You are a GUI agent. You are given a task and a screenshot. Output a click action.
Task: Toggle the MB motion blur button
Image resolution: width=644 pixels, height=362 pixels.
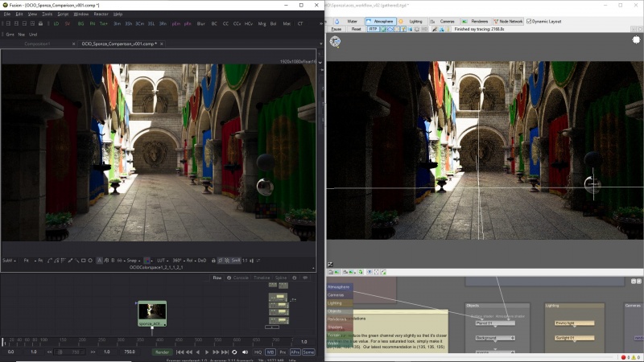(270, 352)
